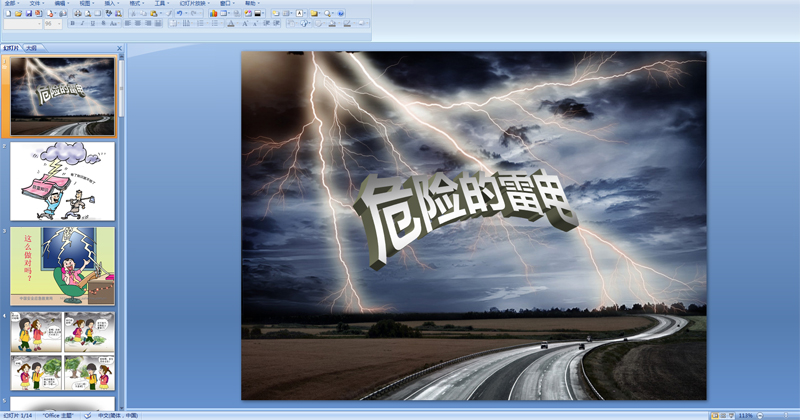800x420 pixels.
Task: Click the Insert Table icon
Action: tap(223, 14)
